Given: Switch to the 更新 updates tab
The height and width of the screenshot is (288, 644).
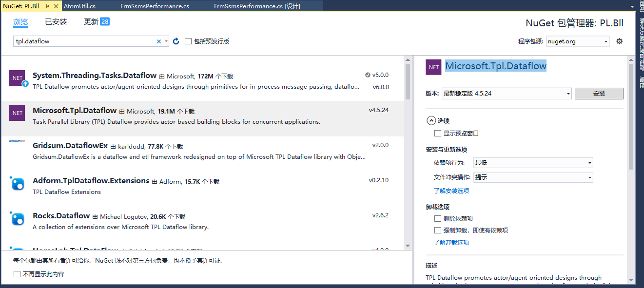Looking at the screenshot, I should tap(91, 22).
